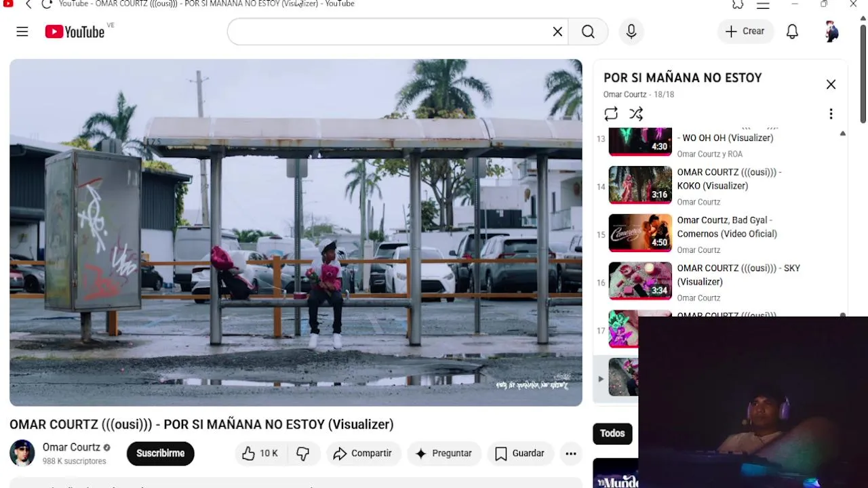The height and width of the screenshot is (488, 868).
Task: Play WO OH OH (Visualizer) thumbnail
Action: (640, 141)
